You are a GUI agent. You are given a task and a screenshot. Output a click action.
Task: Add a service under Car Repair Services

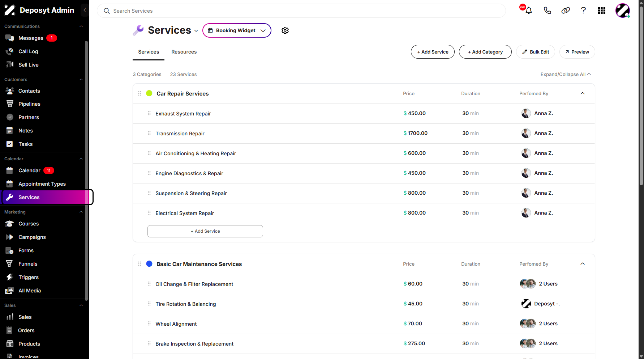click(205, 231)
